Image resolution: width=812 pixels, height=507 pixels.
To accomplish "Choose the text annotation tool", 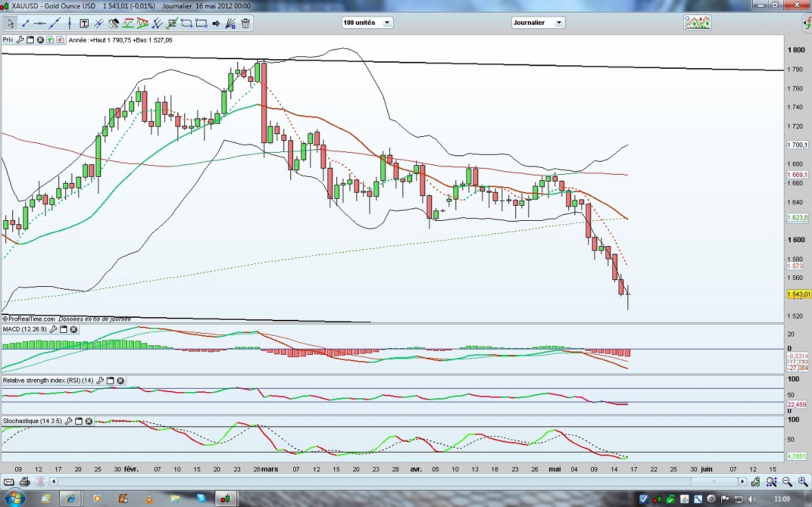I will (84, 23).
